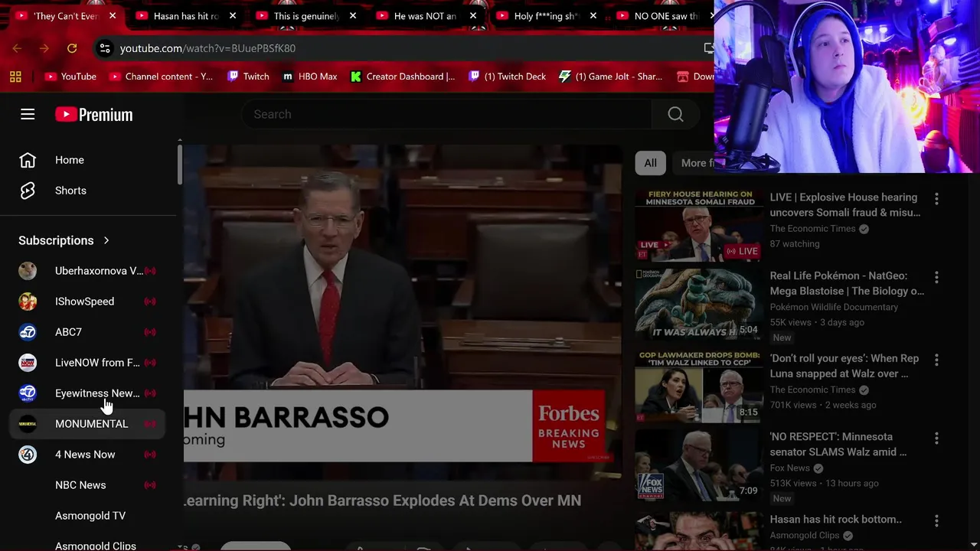This screenshot has height=551, width=980.
Task: Open the Twitch Deck bookmark
Action: click(508, 77)
